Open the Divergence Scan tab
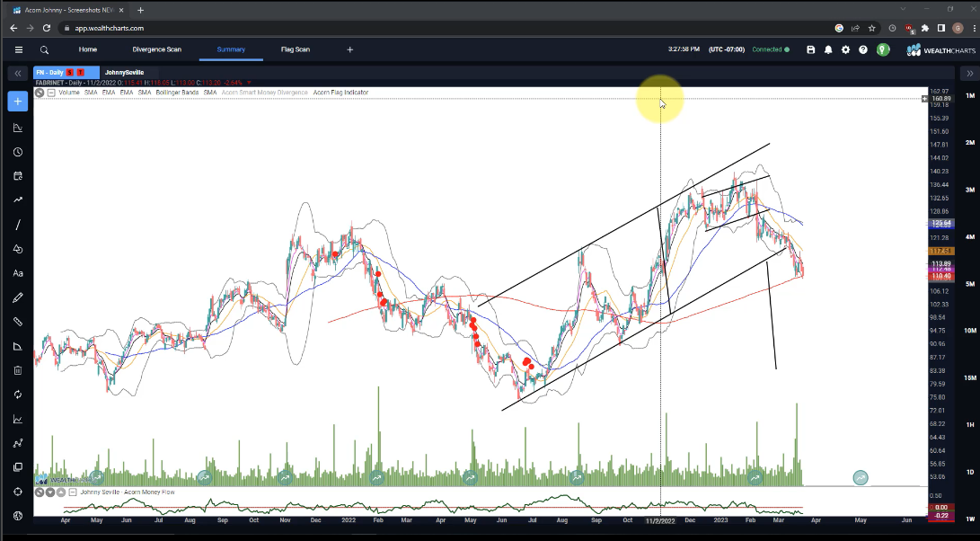Screen dimensions: 980x541 (x=157, y=49)
